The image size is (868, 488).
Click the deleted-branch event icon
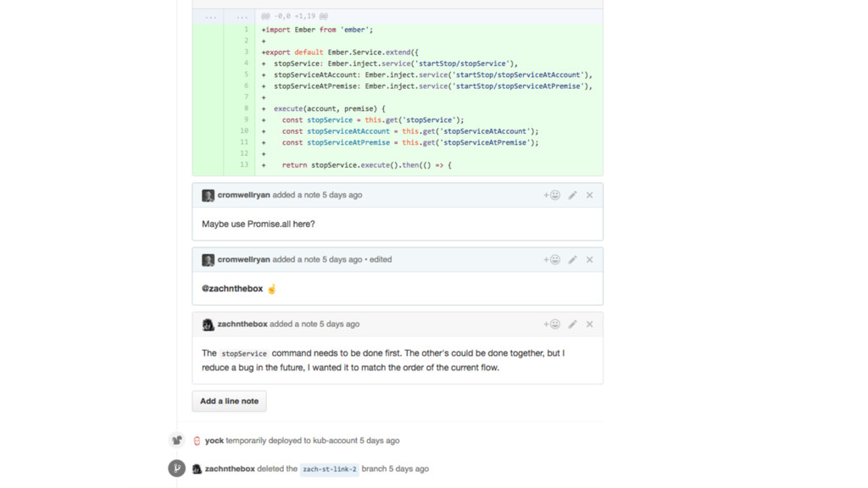pos(176,469)
